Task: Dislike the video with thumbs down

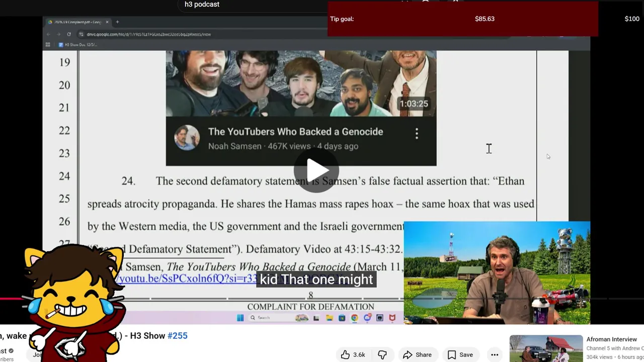Action: (382, 354)
